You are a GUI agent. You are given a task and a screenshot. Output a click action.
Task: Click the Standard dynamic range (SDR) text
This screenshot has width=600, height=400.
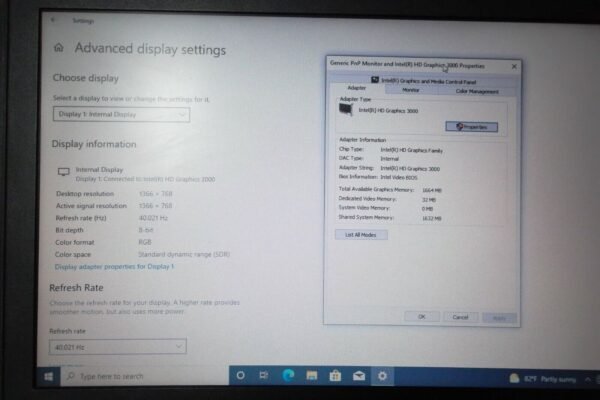[x=184, y=254]
